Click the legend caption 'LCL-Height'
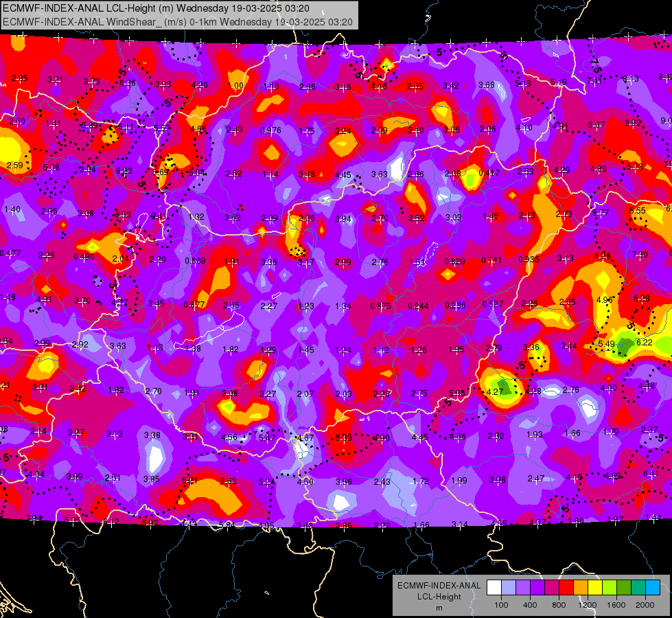Viewport: 672px width, 618px height. 439,597
